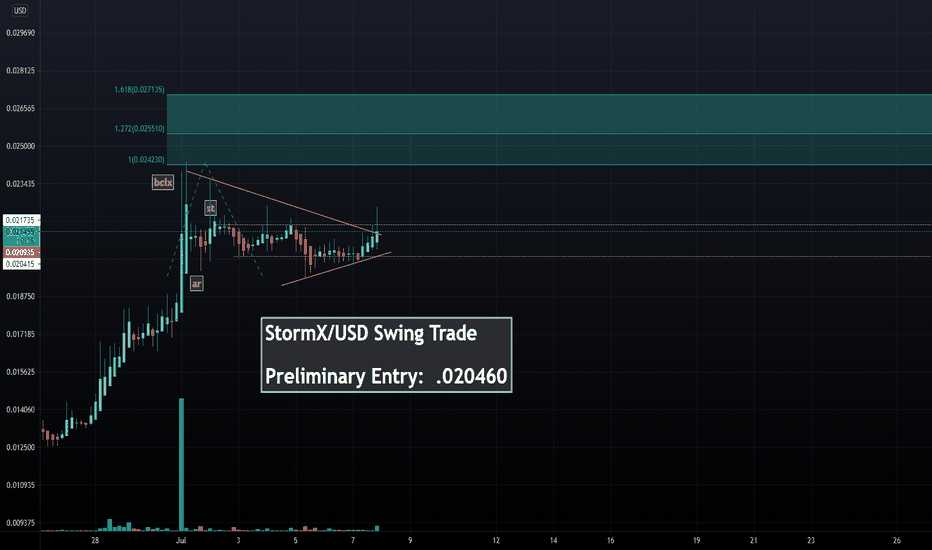Click the 0.015625 price axis label

pos(21,372)
